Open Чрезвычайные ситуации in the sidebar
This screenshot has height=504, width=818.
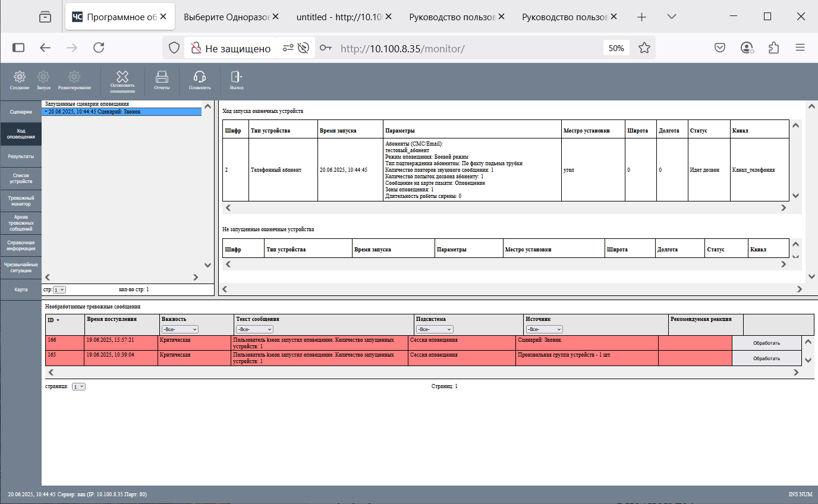[21, 267]
